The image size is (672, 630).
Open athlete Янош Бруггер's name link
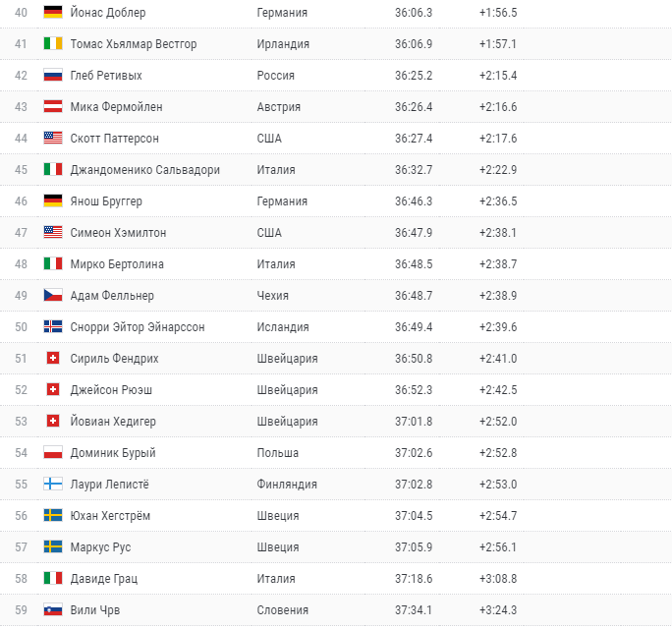[106, 201]
